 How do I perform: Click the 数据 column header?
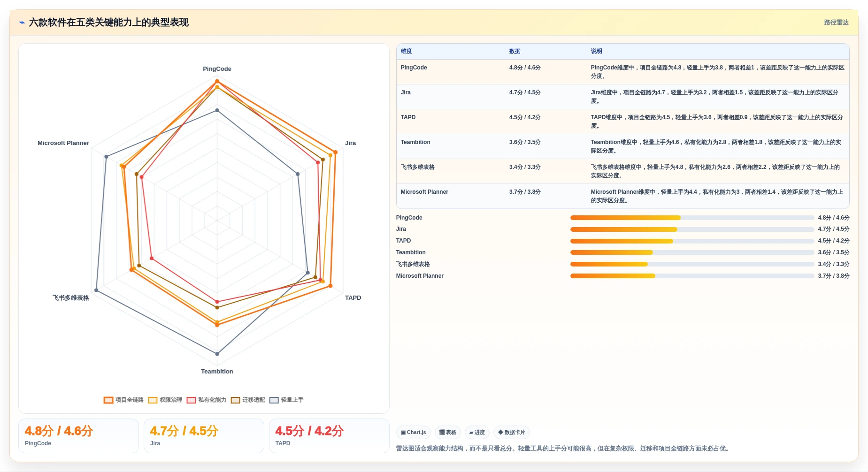[515, 52]
